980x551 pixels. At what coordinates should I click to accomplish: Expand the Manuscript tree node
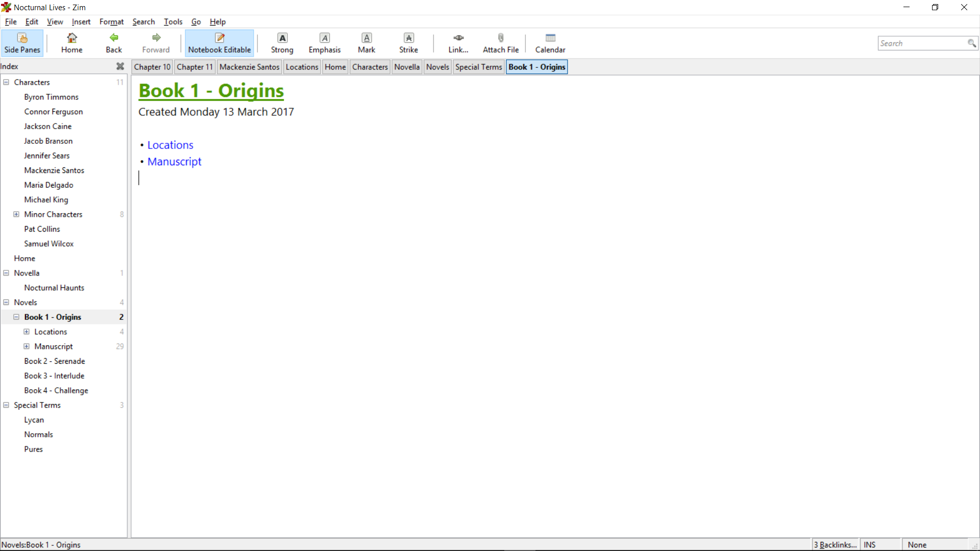pos(27,346)
